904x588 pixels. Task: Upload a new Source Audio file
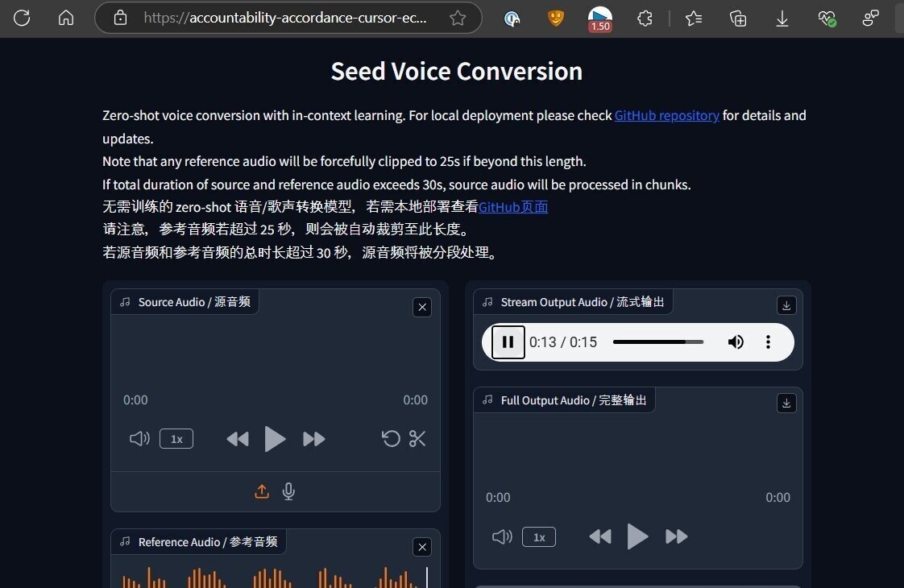[262, 491]
